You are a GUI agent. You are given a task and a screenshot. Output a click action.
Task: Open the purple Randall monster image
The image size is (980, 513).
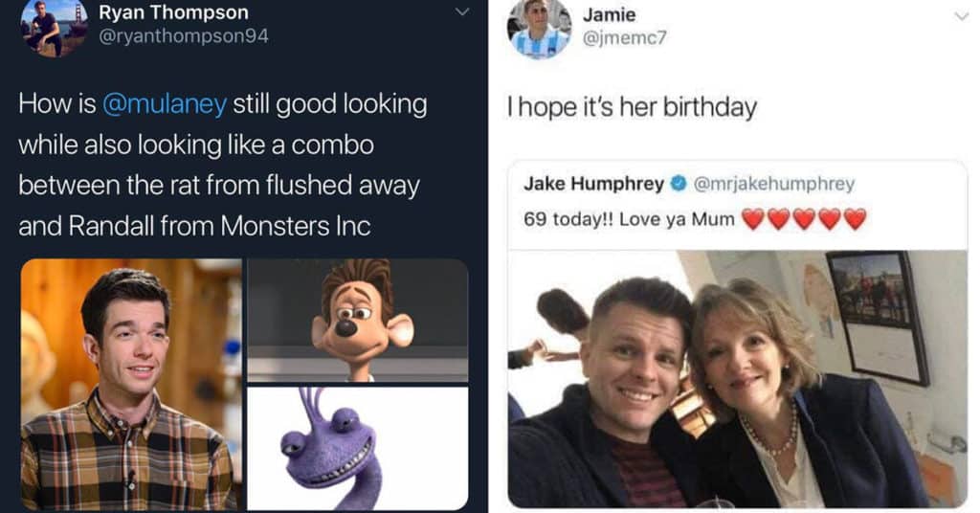pyautogui.click(x=358, y=449)
